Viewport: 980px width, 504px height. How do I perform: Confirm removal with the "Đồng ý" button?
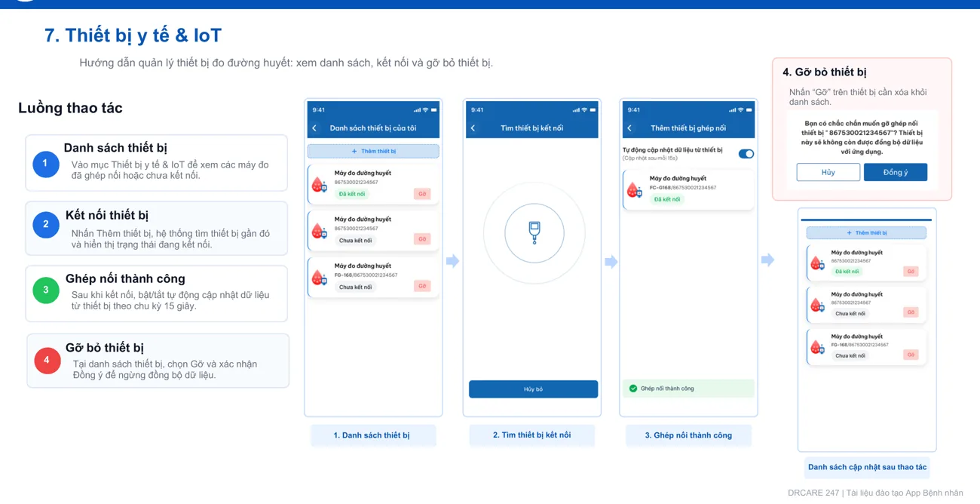pos(896,172)
